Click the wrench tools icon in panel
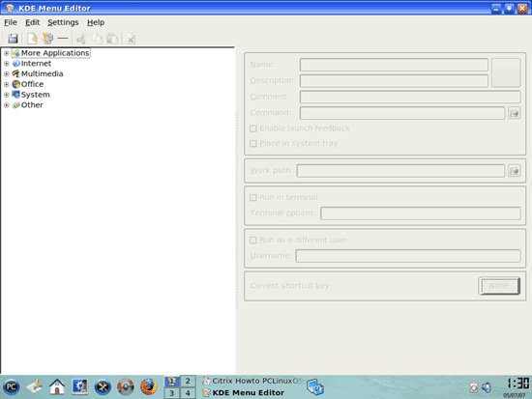532x399 pixels. (x=103, y=387)
